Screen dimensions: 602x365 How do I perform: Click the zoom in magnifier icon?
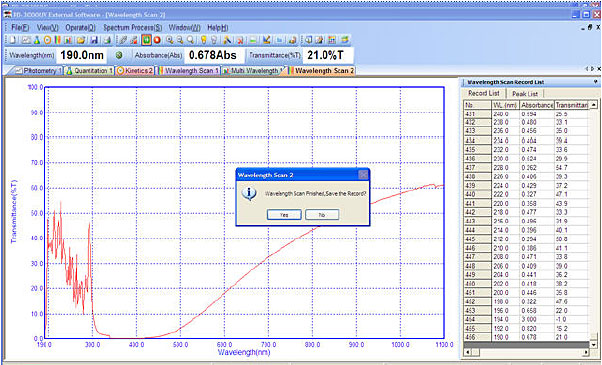170,40
